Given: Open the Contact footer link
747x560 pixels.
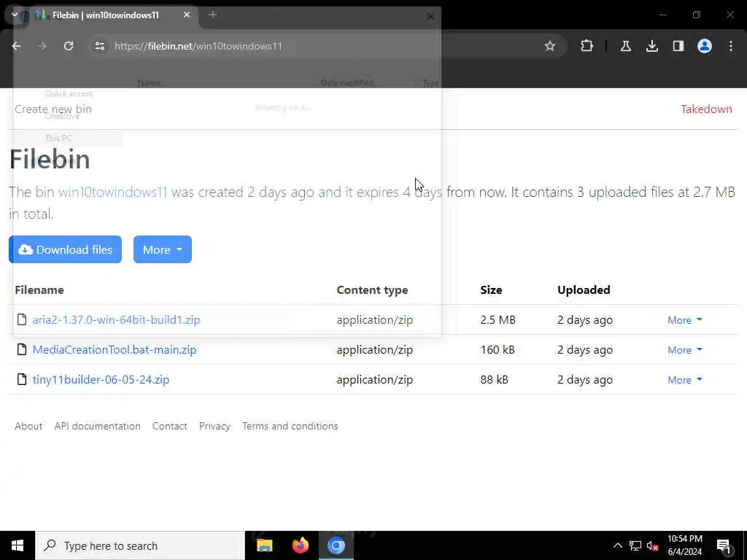Looking at the screenshot, I should point(169,426).
